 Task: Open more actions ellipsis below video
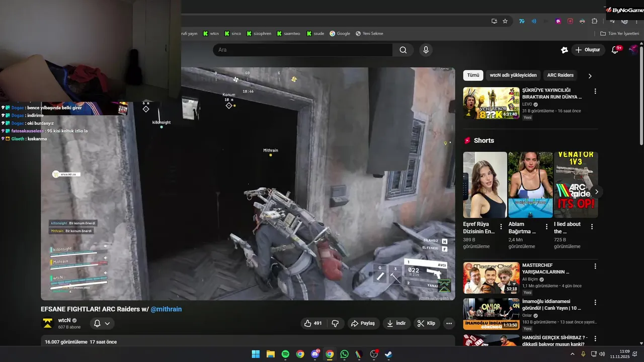tap(449, 323)
